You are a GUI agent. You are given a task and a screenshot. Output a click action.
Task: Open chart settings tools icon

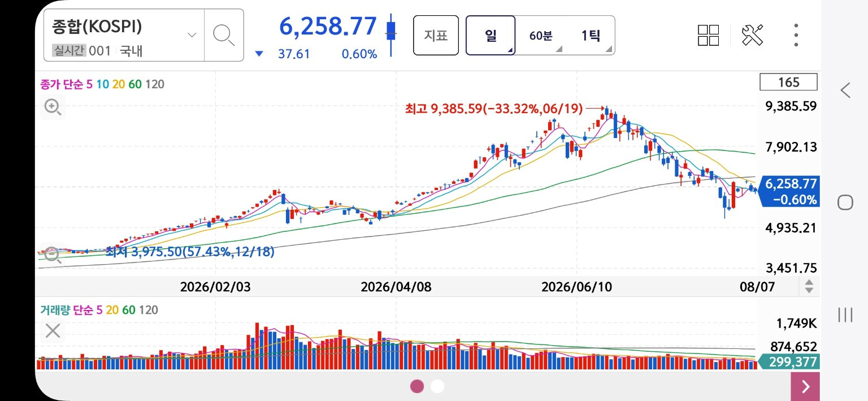point(752,35)
